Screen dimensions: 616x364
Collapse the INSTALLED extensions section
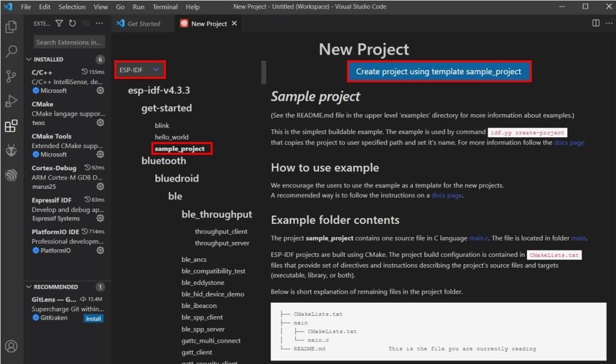(29, 60)
